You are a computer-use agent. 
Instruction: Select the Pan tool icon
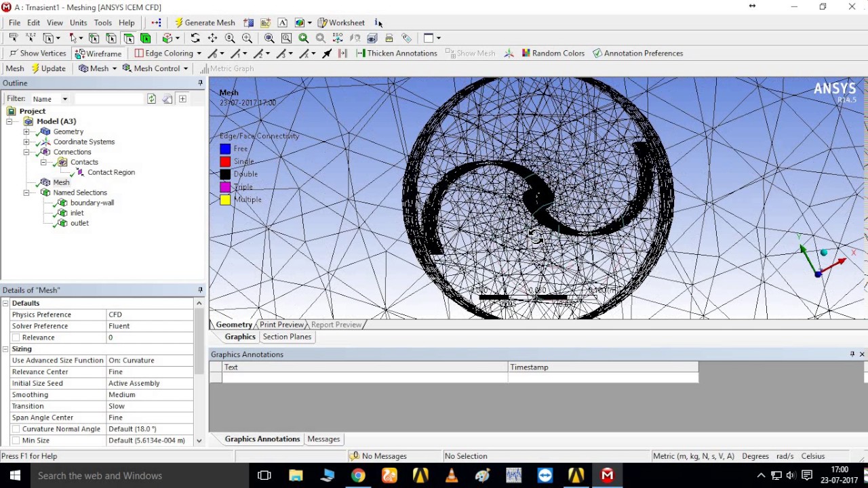tap(212, 38)
